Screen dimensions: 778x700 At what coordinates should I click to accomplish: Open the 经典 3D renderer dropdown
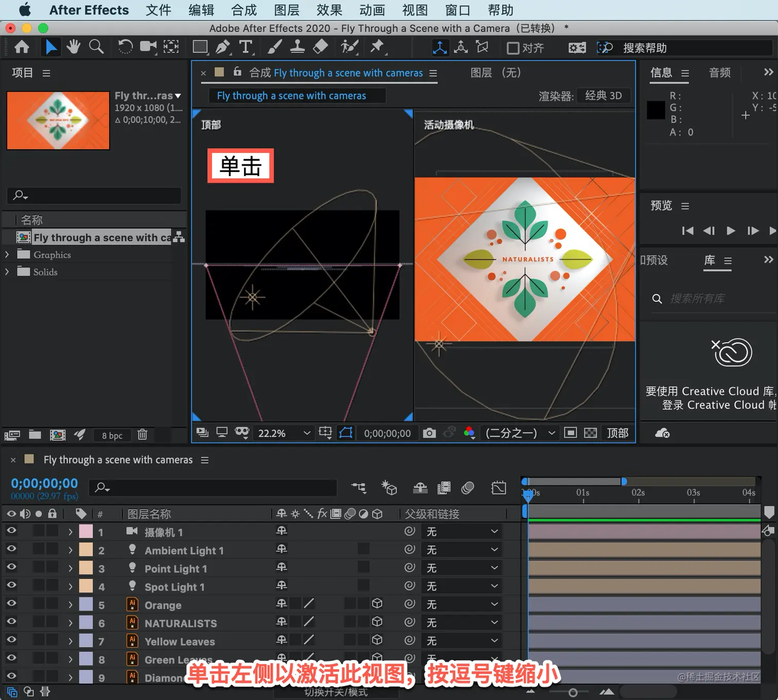(x=604, y=96)
